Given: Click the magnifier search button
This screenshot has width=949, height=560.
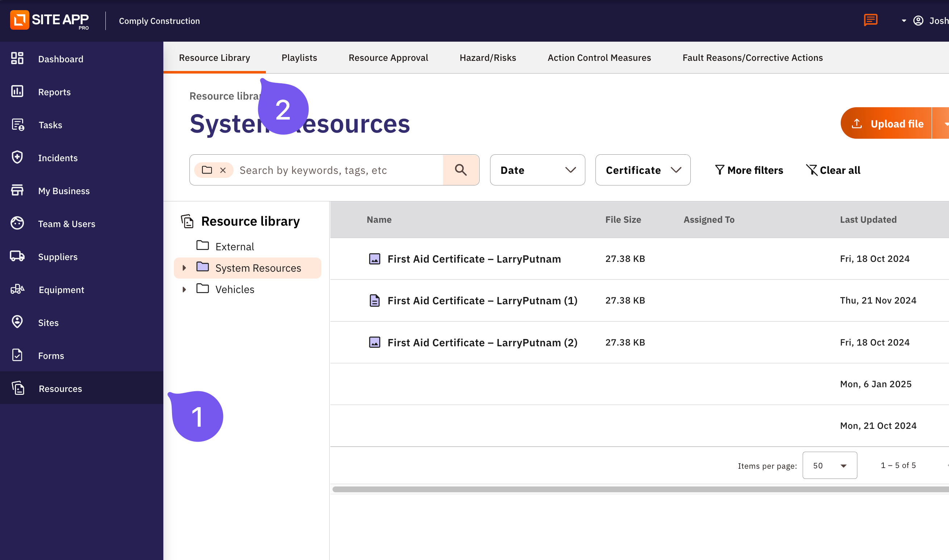Looking at the screenshot, I should click(x=461, y=170).
